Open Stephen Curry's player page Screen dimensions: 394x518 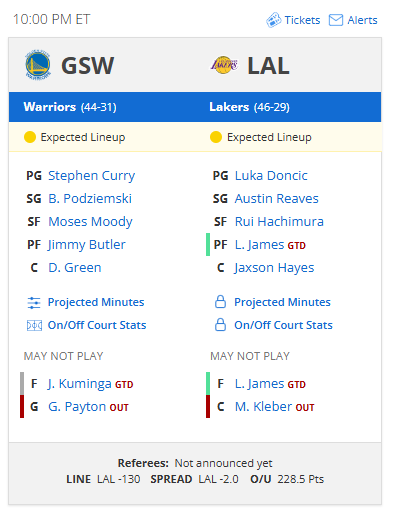[92, 176]
